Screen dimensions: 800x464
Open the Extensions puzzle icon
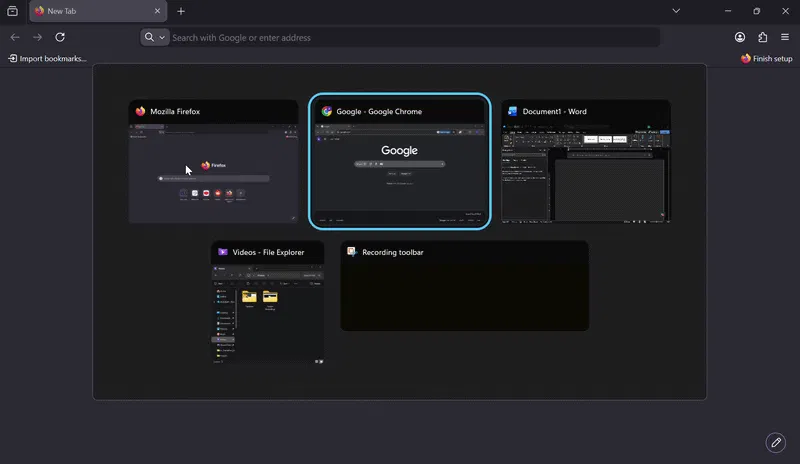[762, 37]
